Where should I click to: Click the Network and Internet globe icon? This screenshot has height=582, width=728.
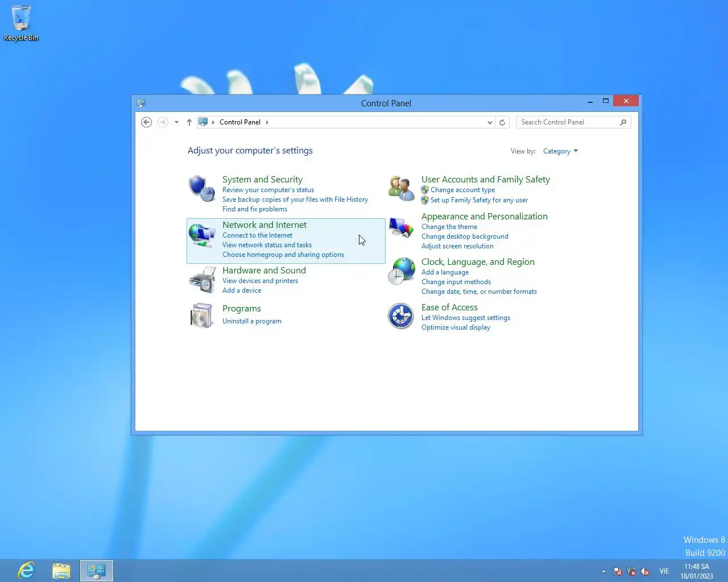(202, 235)
